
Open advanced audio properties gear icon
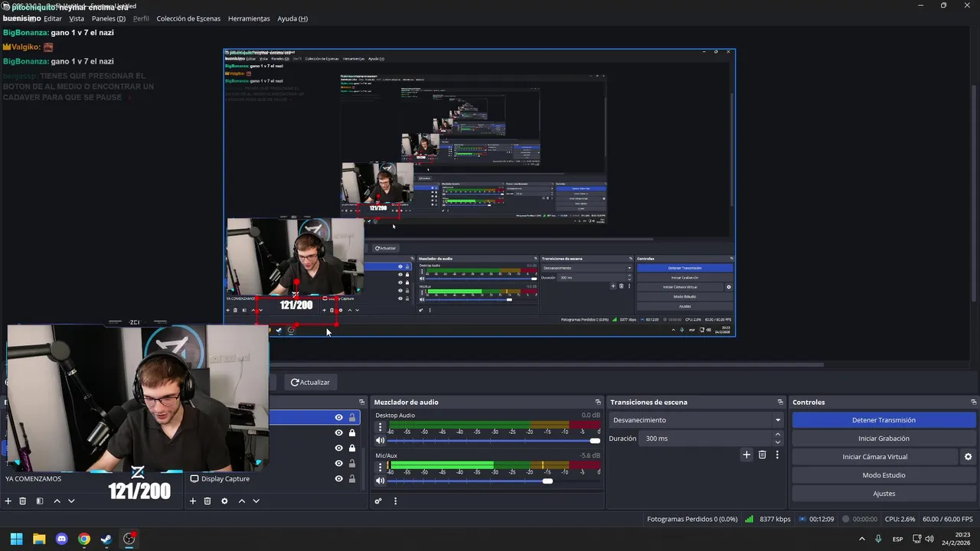click(x=378, y=501)
